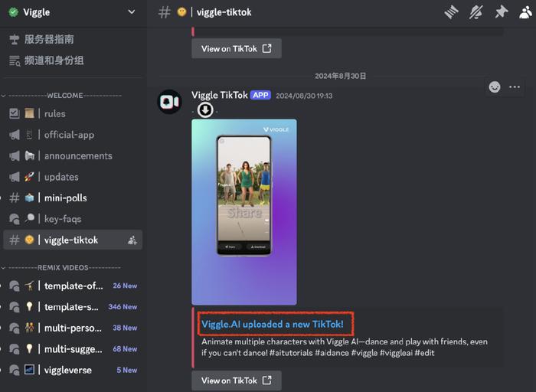The image size is (536, 392).
Task: Go to the rules channel
Action: click(73, 113)
